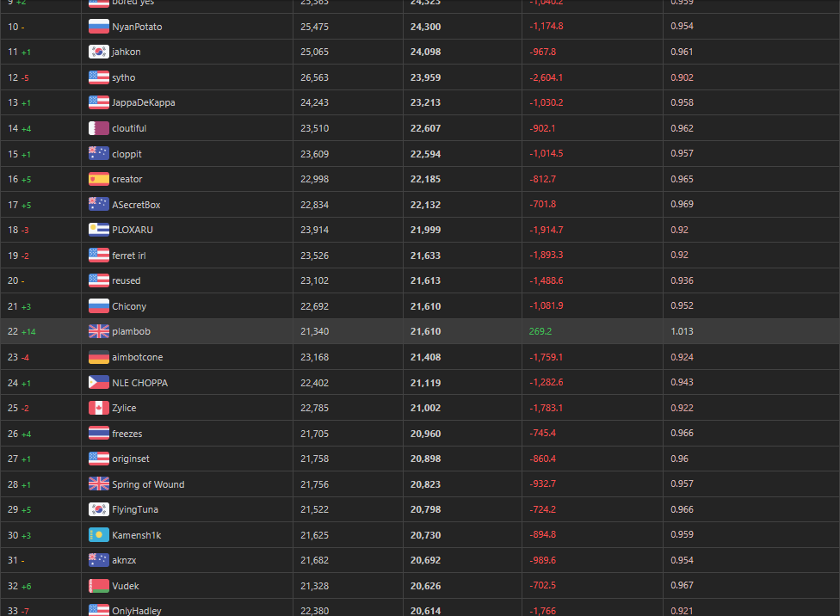Click the US flag next to sytho

coord(99,77)
